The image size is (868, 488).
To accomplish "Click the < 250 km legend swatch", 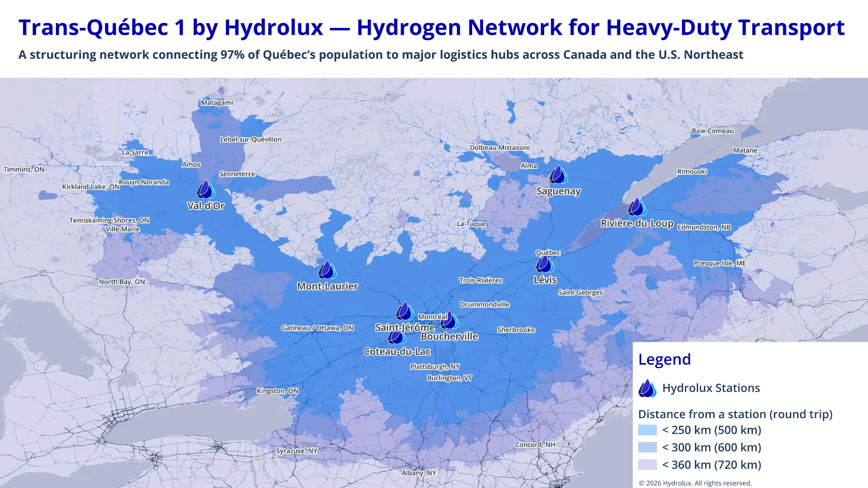I will tap(647, 430).
